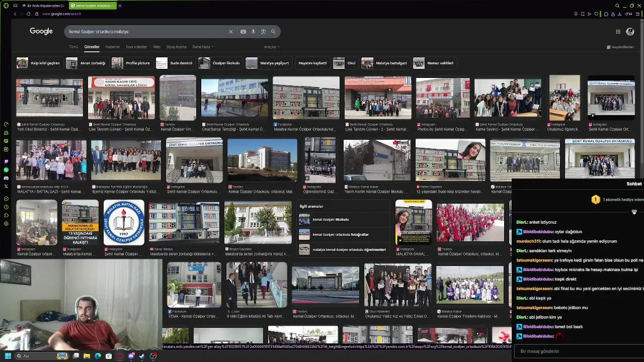Click the toolbar heart icon
The height and width of the screenshot is (362, 644).
597,14
